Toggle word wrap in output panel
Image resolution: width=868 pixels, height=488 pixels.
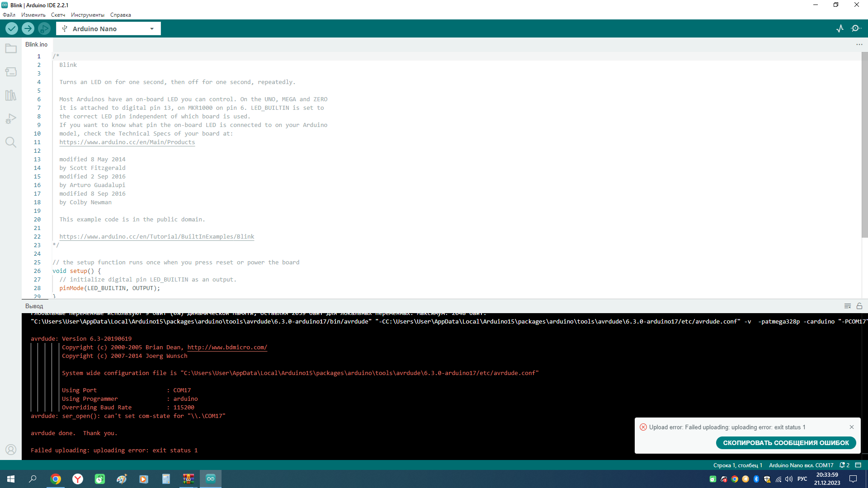click(x=848, y=306)
